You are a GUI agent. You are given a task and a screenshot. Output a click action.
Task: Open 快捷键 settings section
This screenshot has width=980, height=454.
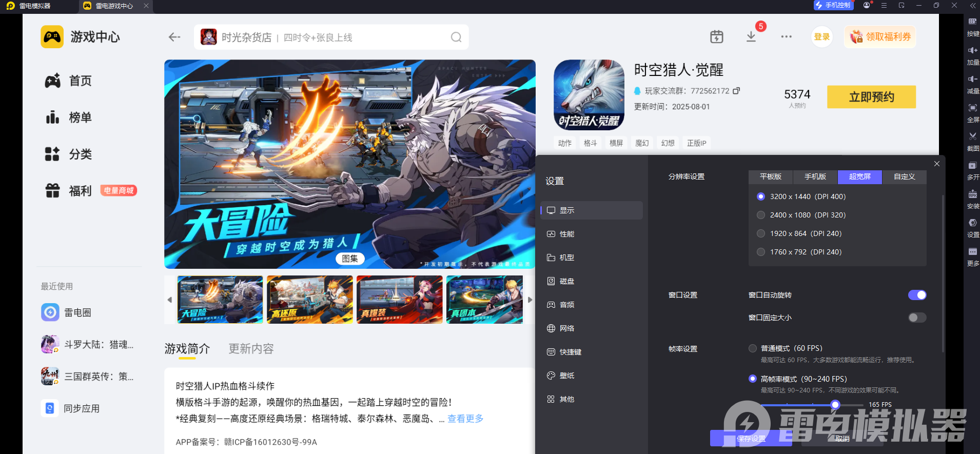coord(592,352)
